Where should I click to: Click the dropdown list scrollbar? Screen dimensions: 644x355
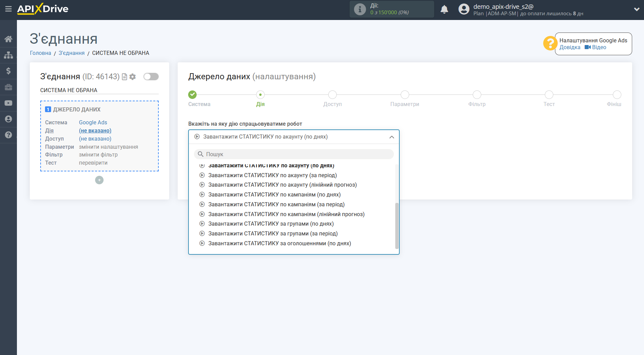coord(397,225)
